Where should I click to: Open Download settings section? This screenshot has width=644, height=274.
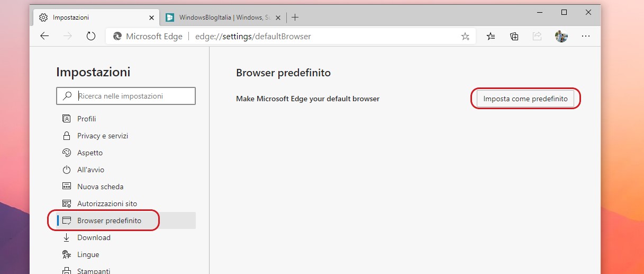[126, 237]
